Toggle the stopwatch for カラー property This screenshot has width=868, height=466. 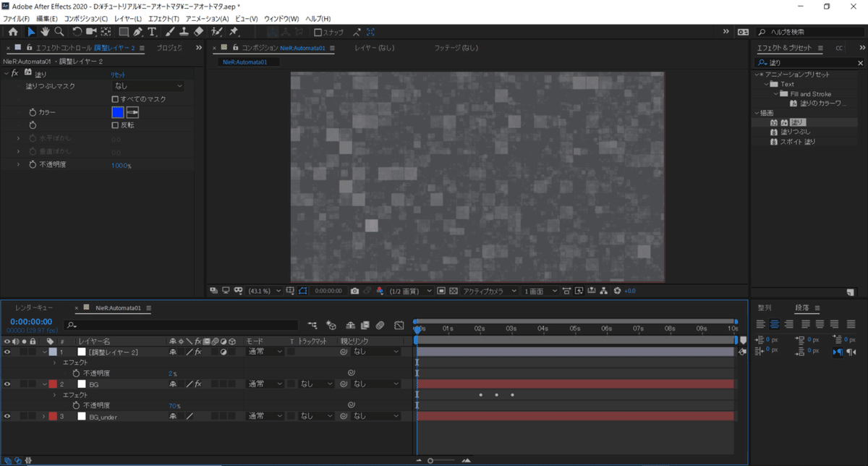pyautogui.click(x=32, y=113)
